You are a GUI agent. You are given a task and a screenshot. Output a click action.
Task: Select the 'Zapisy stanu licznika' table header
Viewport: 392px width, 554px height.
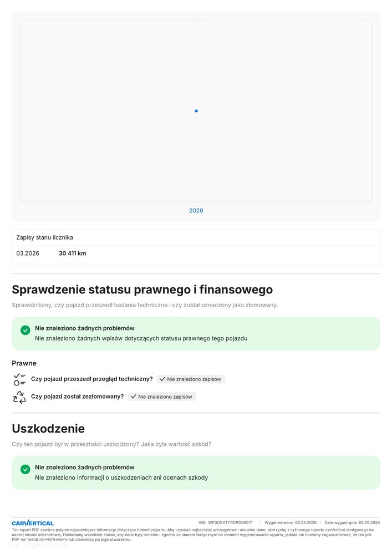(x=45, y=237)
